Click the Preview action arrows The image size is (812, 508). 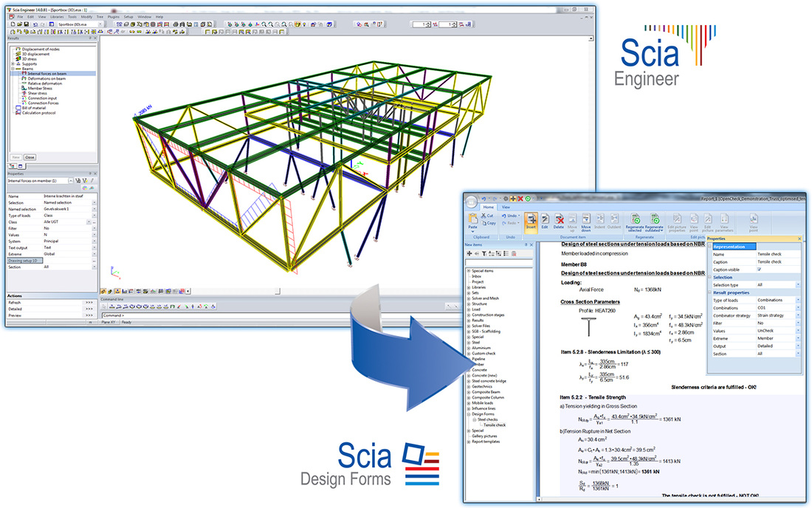pos(89,315)
